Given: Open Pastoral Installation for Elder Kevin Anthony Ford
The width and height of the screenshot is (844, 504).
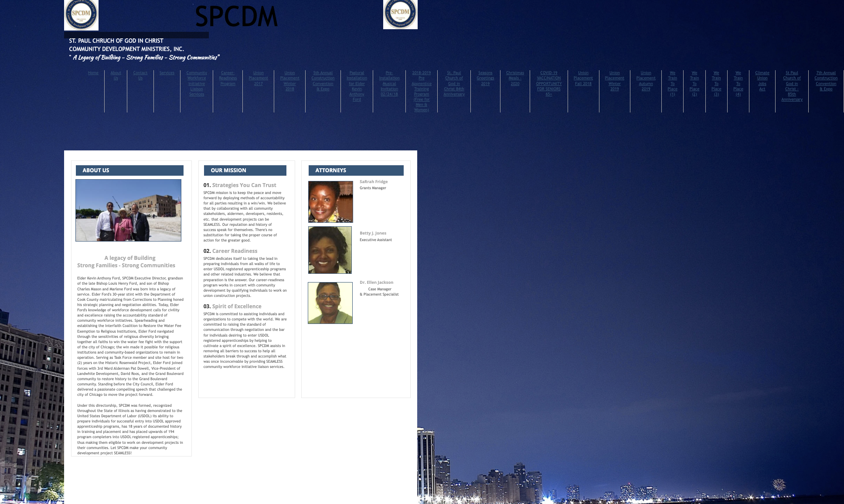Looking at the screenshot, I should click(x=357, y=86).
